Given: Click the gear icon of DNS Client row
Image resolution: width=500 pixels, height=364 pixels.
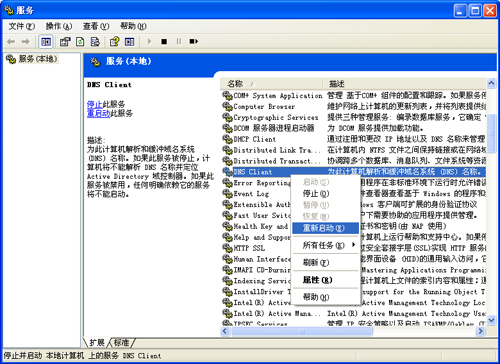Looking at the screenshot, I should (x=227, y=172).
